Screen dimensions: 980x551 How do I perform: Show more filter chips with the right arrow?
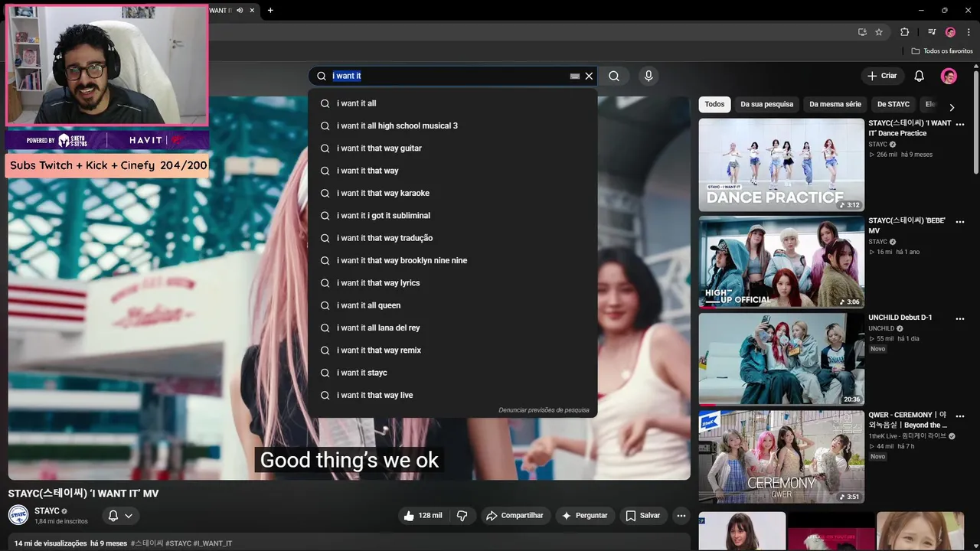(952, 107)
